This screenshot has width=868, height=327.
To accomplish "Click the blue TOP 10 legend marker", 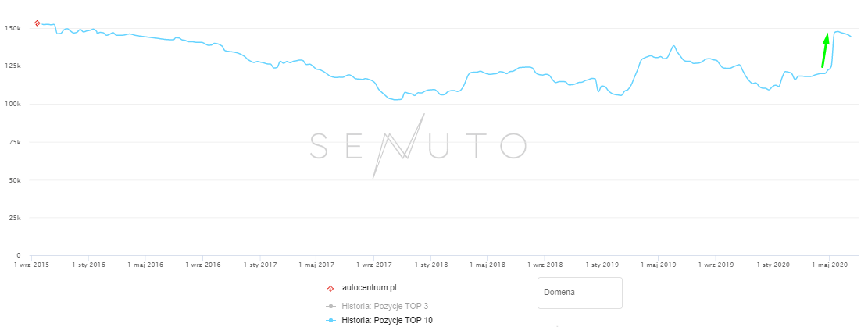I will (x=331, y=321).
